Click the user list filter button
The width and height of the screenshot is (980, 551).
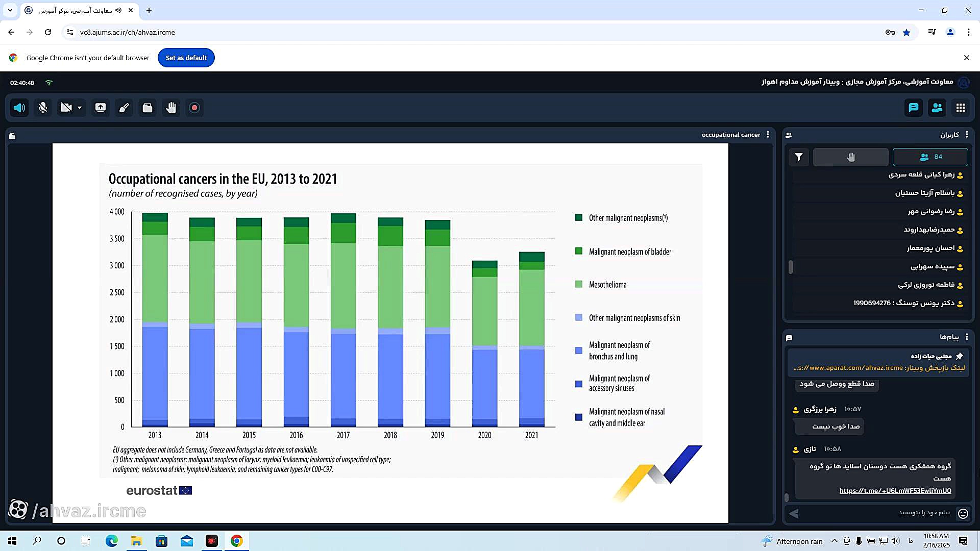(799, 157)
